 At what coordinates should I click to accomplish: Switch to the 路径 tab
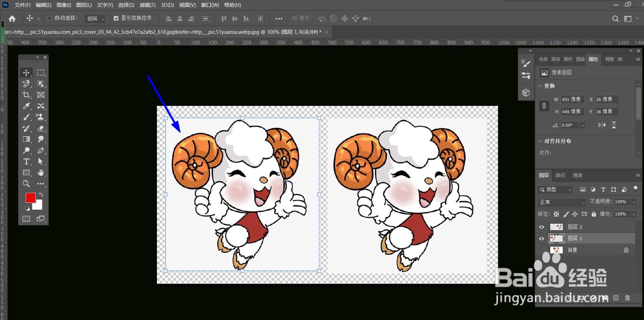560,175
